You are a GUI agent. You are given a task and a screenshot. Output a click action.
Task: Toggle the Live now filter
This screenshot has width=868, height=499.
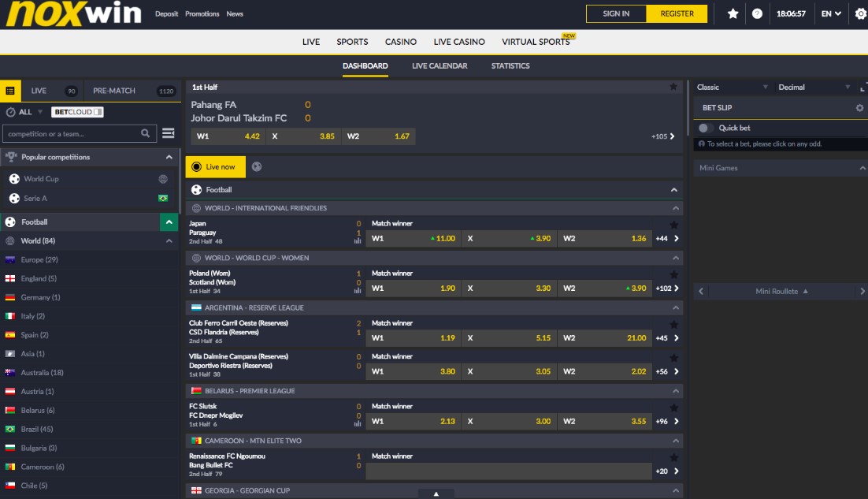click(215, 166)
